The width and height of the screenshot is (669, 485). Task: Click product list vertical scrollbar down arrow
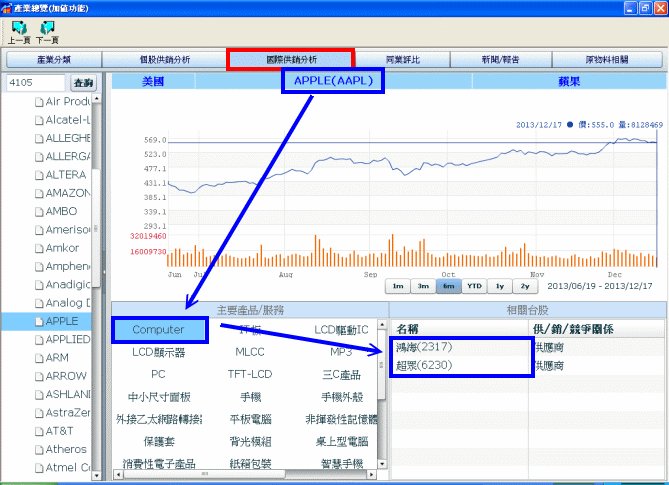(382, 464)
